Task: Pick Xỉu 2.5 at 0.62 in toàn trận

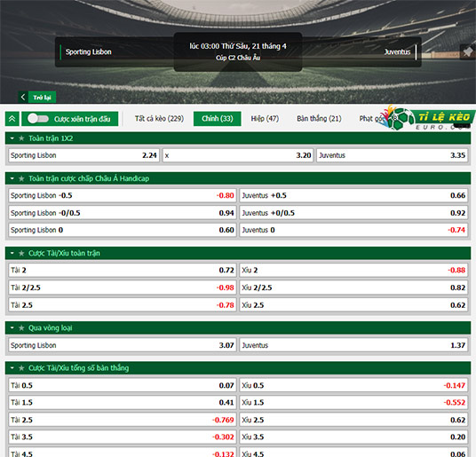Action: [x=353, y=305]
